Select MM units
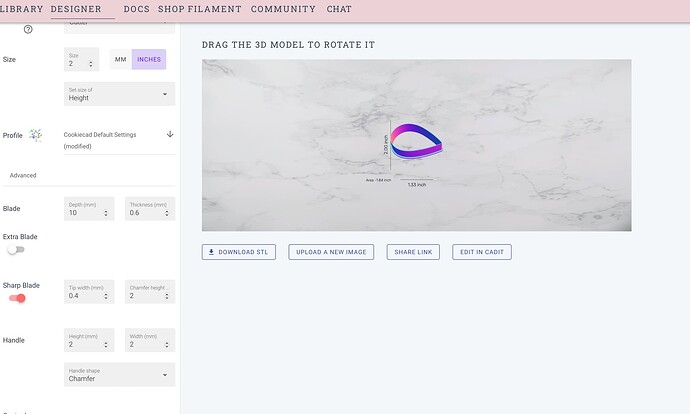The height and width of the screenshot is (414, 690). coord(121,59)
